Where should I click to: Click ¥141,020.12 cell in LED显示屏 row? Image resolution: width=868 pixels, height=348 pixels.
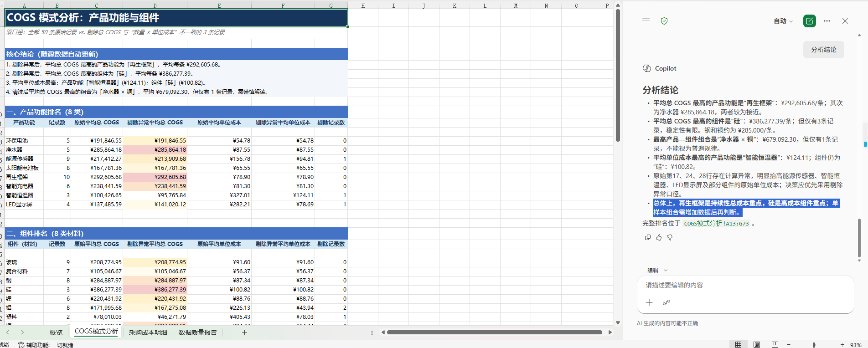point(155,205)
